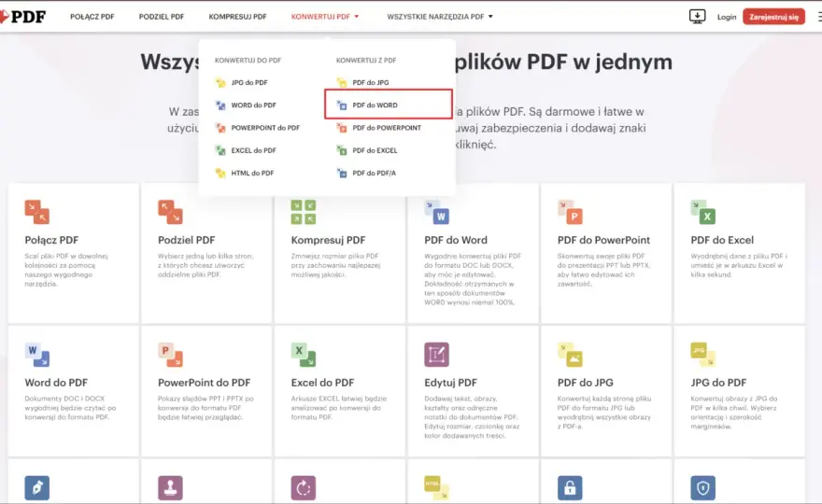The width and height of the screenshot is (822, 504).
Task: Open the Edytuj PDF card title
Action: click(x=450, y=383)
